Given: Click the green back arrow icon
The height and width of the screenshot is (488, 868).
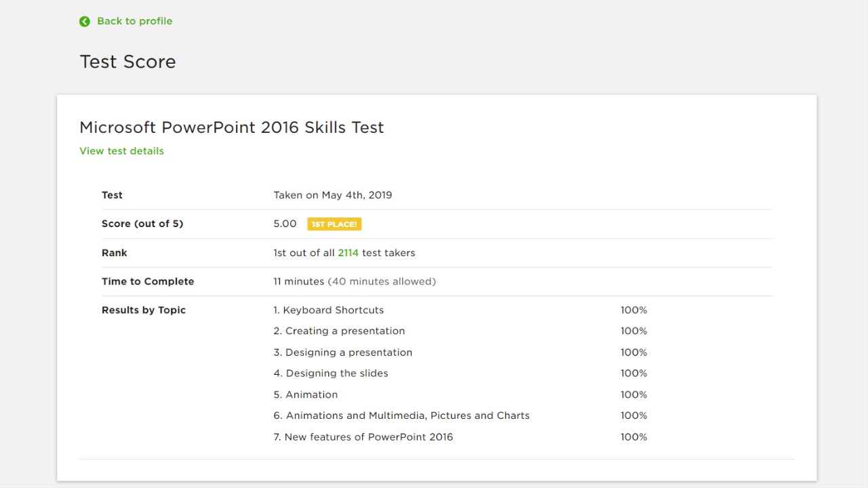Looking at the screenshot, I should pos(85,22).
